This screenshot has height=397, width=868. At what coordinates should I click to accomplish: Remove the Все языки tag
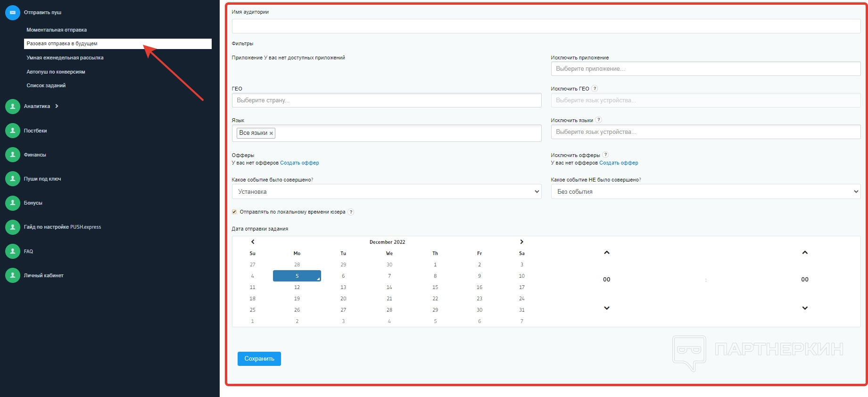(271, 133)
